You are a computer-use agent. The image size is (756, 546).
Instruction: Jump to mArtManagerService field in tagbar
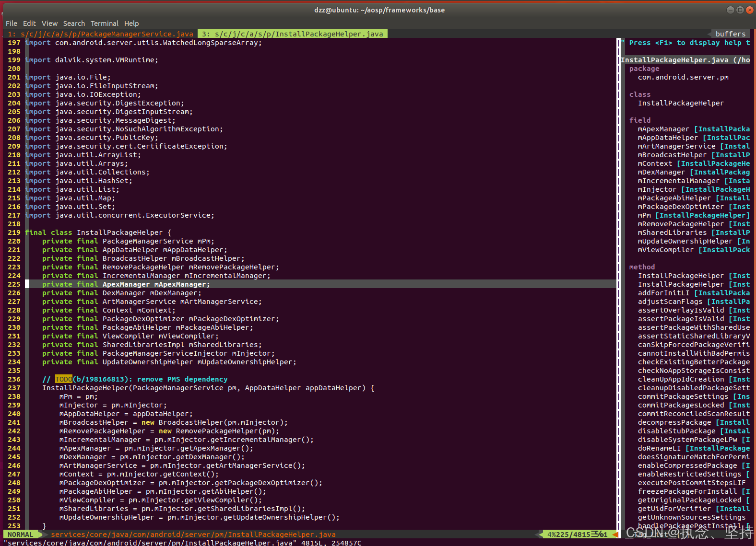[694, 146]
